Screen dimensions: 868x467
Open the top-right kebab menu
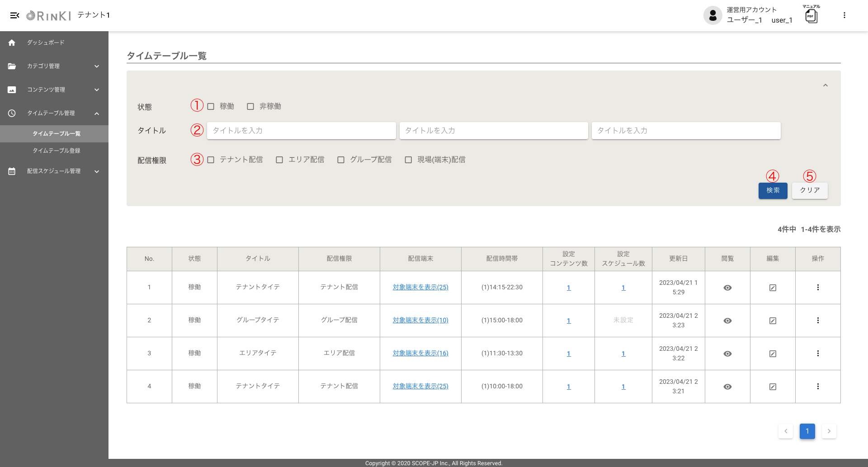pyautogui.click(x=844, y=15)
